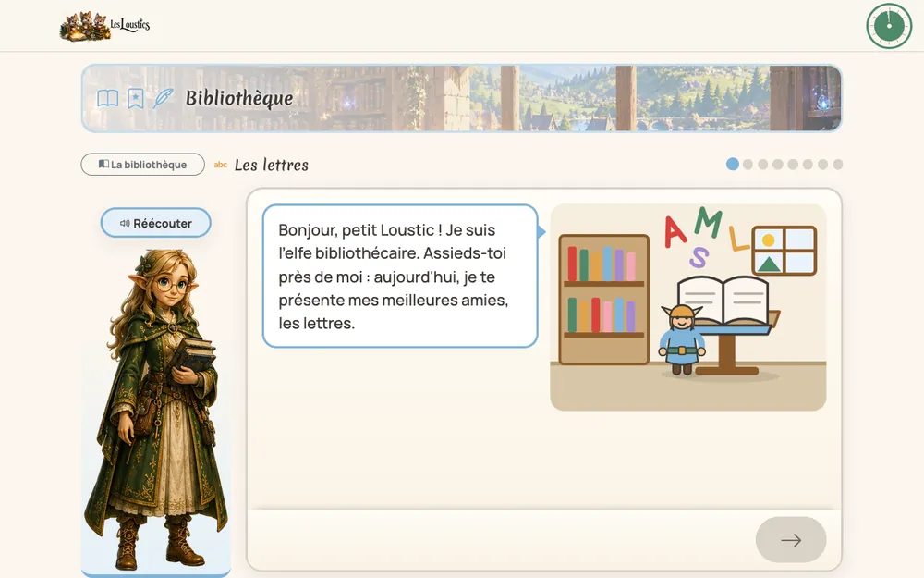924x578 pixels.
Task: Click the 'Les lettres' lesson title
Action: pos(271,166)
